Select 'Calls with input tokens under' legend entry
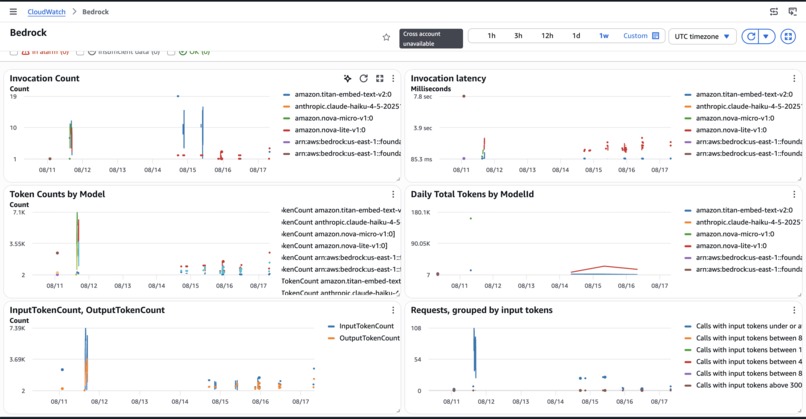 coord(748,326)
